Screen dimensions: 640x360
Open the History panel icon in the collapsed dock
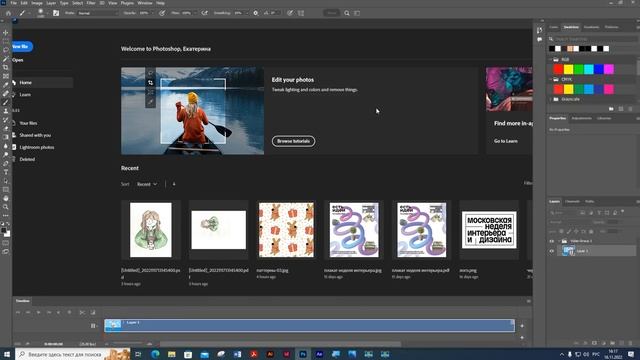point(540,30)
